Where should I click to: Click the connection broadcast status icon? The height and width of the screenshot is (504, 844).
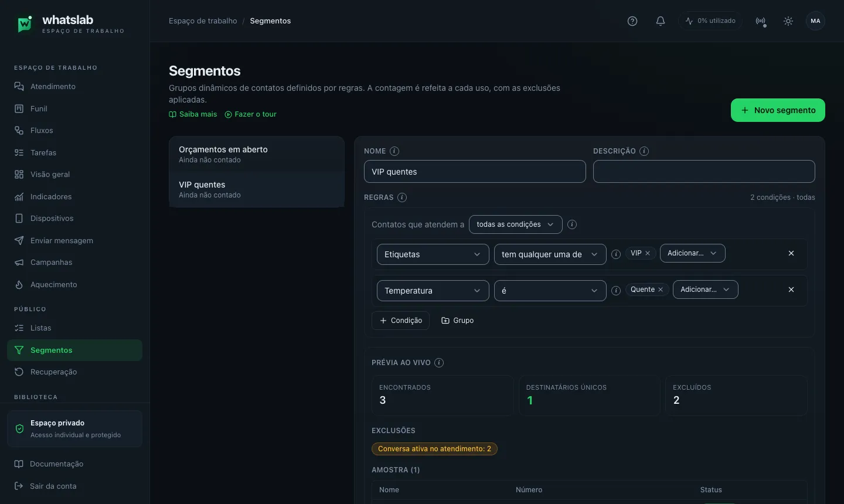point(761,21)
